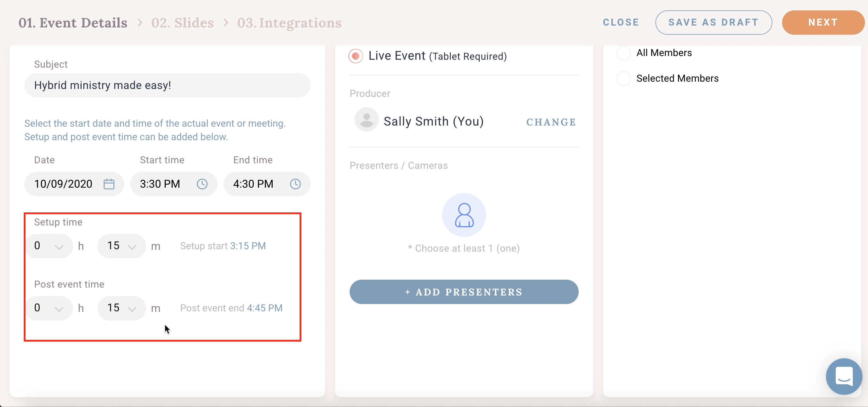Click Sally Smith's producer avatar
868x407 pixels.
coord(367,120)
